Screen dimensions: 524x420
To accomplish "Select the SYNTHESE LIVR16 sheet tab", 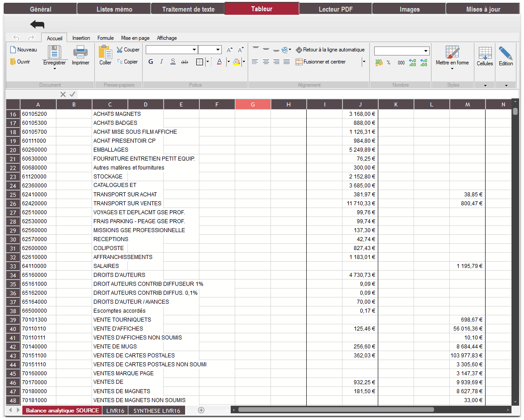I will (x=157, y=411).
